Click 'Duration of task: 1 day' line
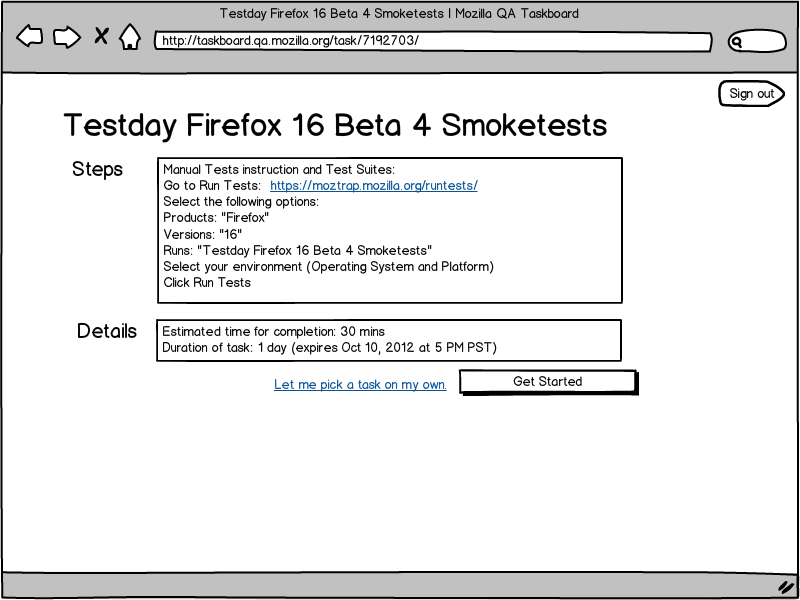800x600 pixels. click(330, 347)
